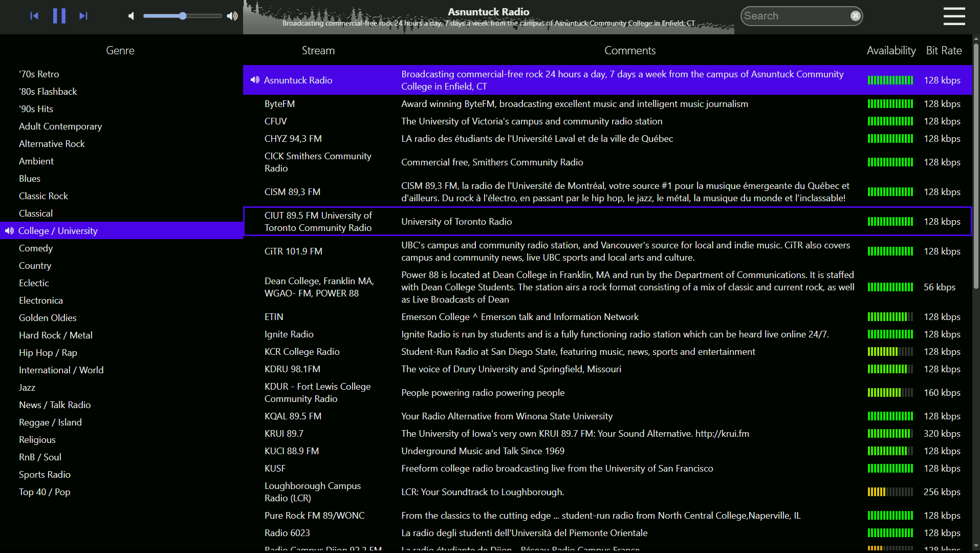Play the ByteFM stream
Image resolution: width=980 pixels, height=553 pixels.
click(x=607, y=103)
